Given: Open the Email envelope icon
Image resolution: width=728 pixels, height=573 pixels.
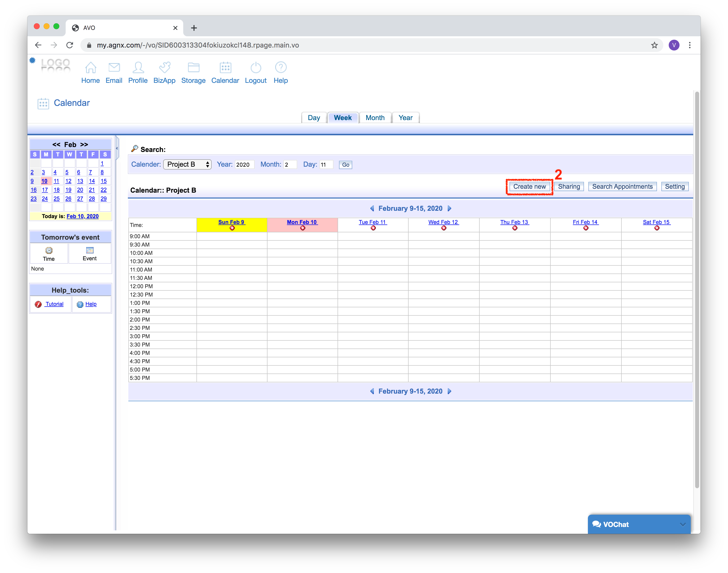Looking at the screenshot, I should [x=114, y=67].
